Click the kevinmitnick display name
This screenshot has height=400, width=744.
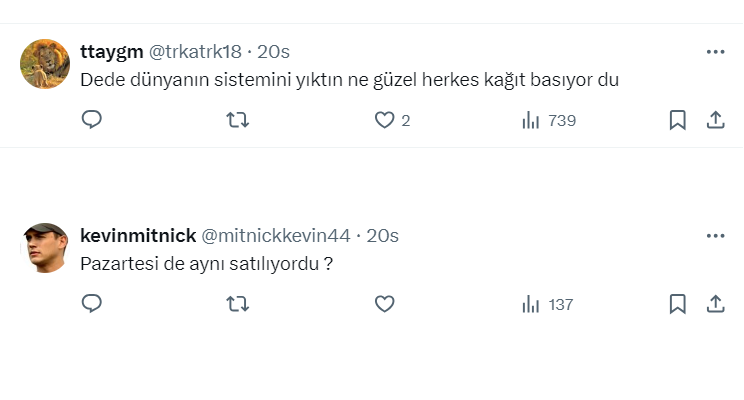(x=137, y=235)
